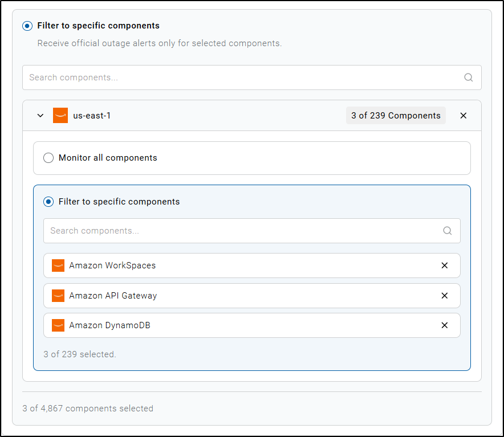Click the magnifier icon in top search bar
The height and width of the screenshot is (437, 504).
click(x=468, y=77)
